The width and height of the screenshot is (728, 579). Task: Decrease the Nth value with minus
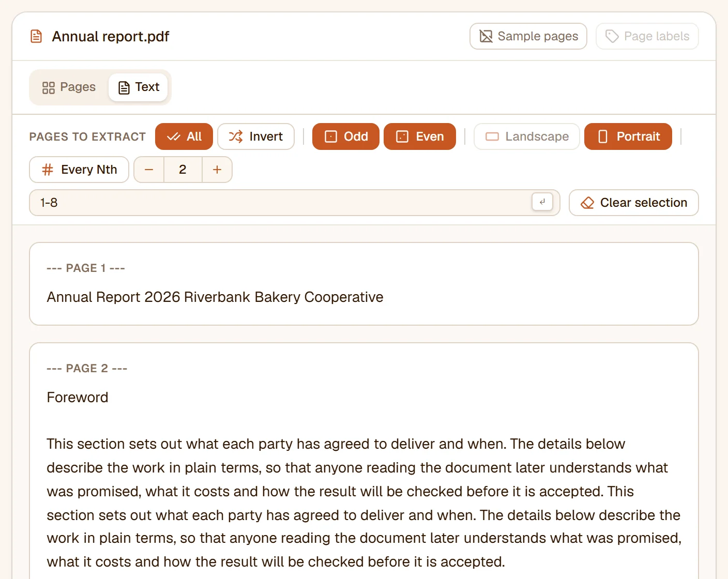click(149, 170)
